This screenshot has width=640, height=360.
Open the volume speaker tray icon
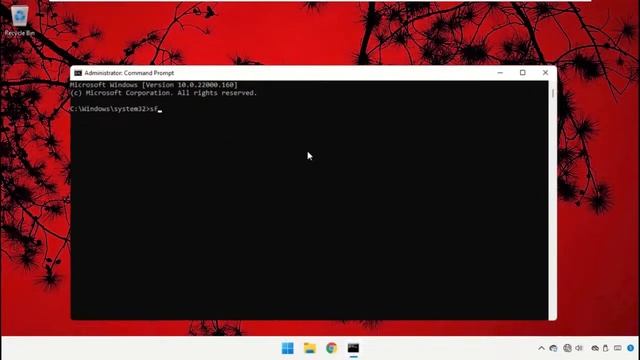(x=579, y=348)
